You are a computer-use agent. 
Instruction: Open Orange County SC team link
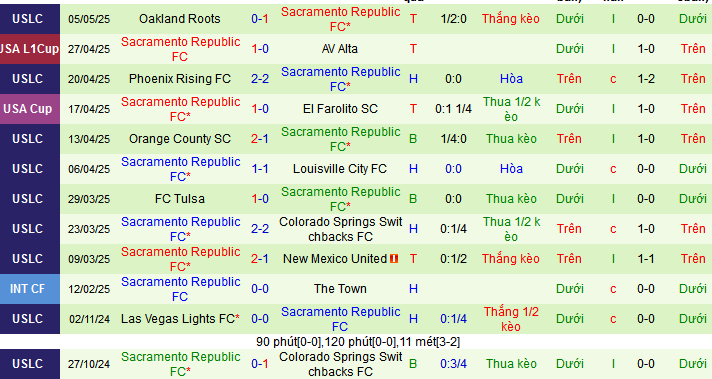click(x=180, y=139)
